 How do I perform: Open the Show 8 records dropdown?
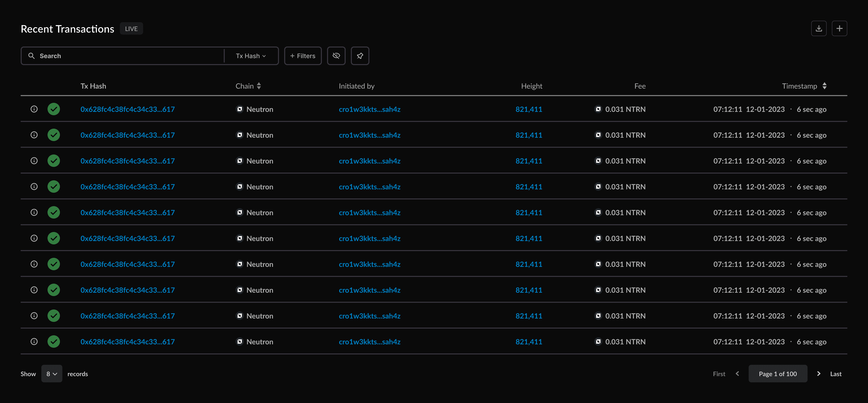point(52,374)
